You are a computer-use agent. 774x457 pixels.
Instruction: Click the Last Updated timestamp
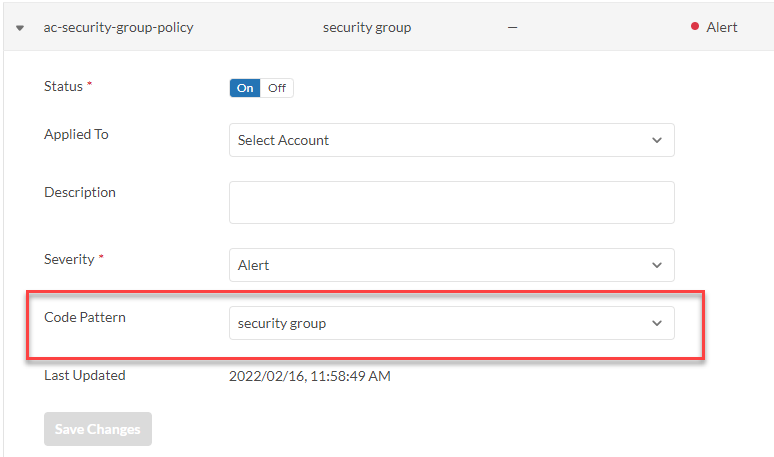coord(309,376)
